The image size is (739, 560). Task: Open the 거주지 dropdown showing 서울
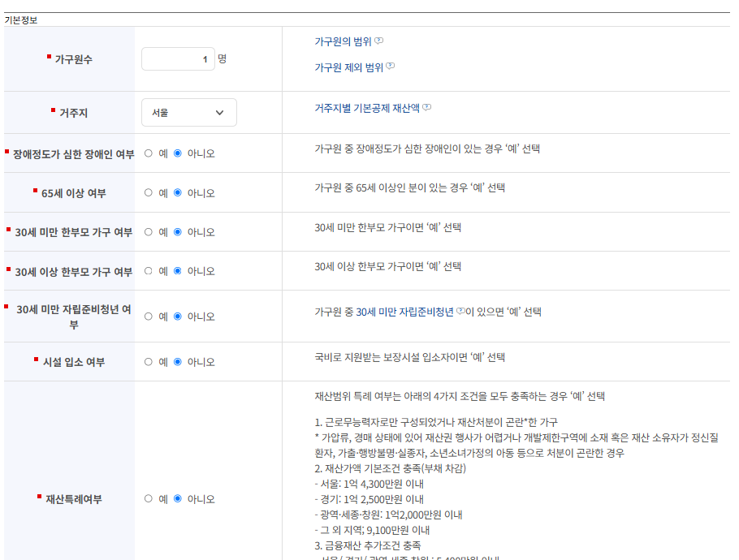(x=188, y=112)
